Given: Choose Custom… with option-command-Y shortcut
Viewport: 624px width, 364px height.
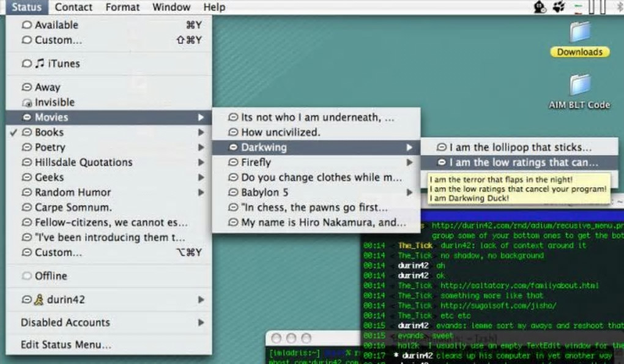Looking at the screenshot, I should 109,253.
